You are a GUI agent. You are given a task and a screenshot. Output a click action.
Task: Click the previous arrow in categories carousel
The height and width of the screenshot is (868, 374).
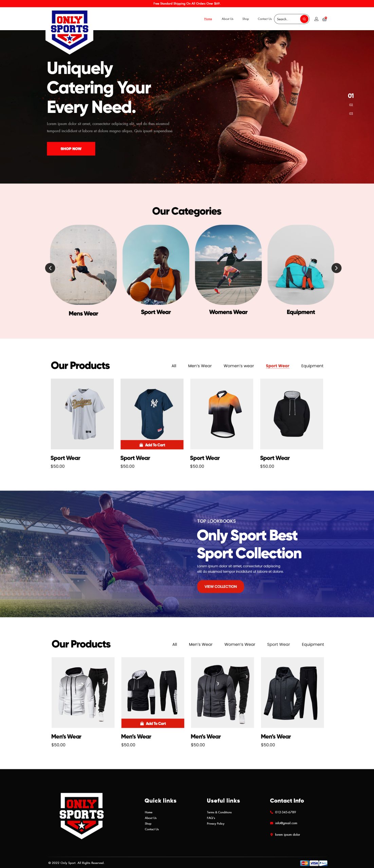tap(50, 268)
